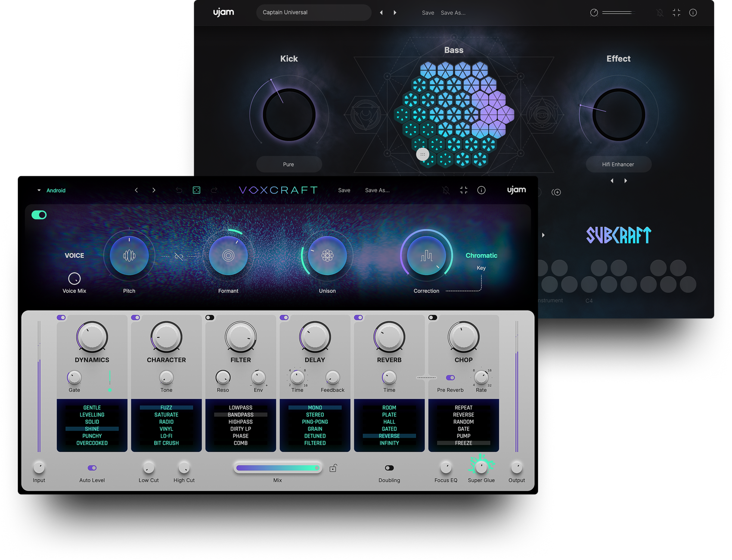Toggle the Delay module switch
The image size is (732, 560).
(284, 318)
